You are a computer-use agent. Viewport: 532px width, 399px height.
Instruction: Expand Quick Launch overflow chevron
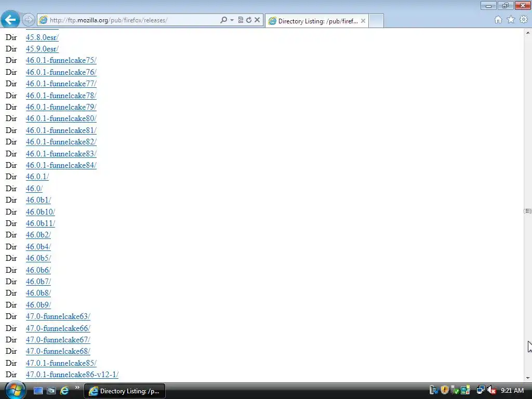point(77,388)
